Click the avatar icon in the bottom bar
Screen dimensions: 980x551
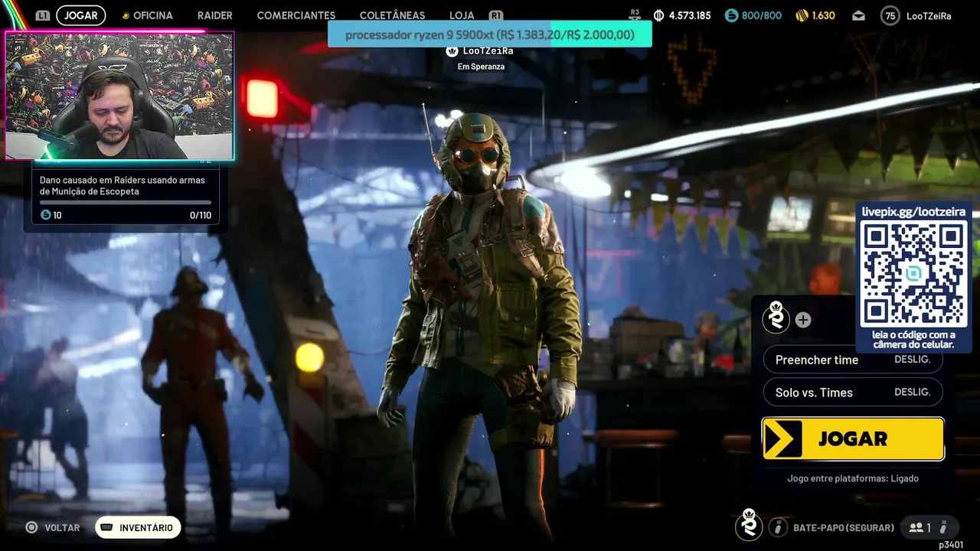[x=749, y=524]
